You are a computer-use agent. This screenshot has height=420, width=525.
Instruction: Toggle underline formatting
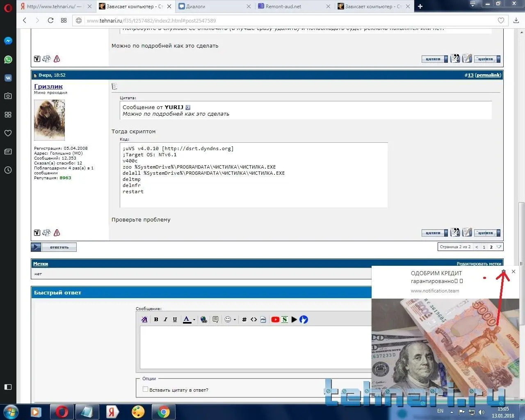tap(175, 320)
